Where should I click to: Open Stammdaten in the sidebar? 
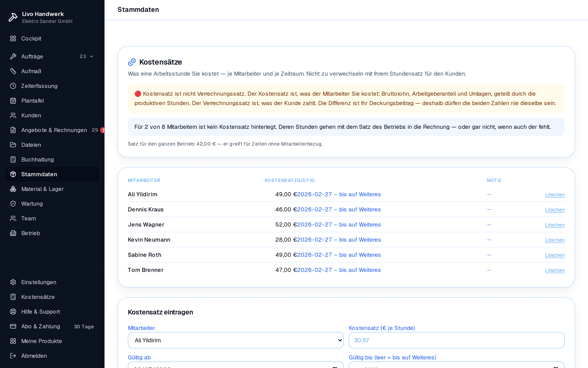coord(52,174)
